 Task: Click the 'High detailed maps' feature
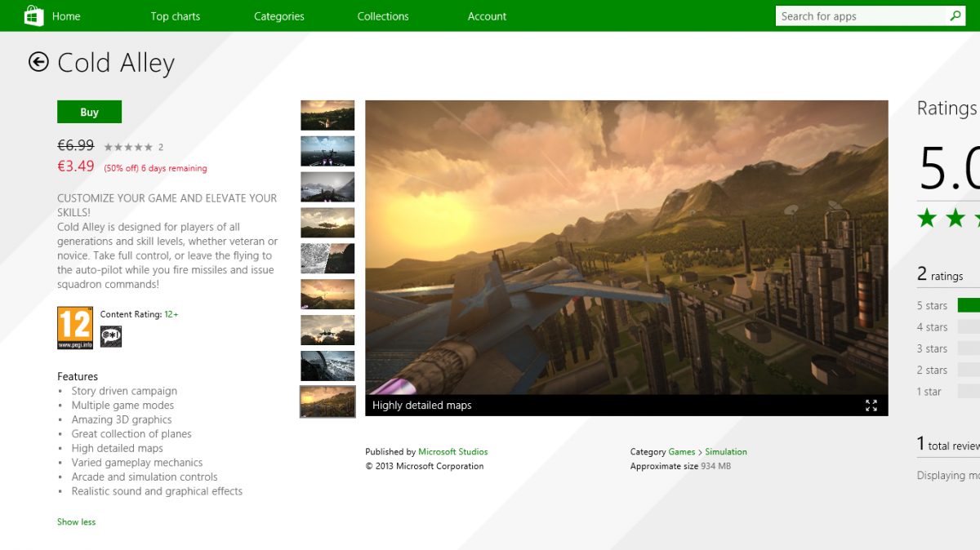[x=118, y=448]
